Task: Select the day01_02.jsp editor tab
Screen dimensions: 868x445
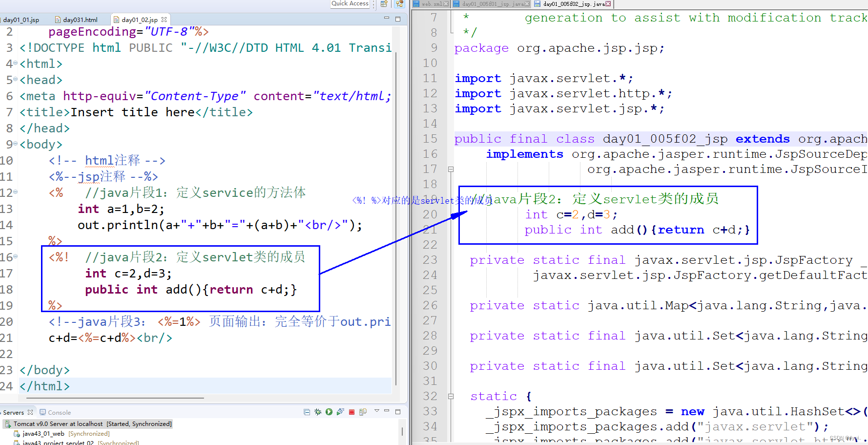Action: tap(140, 20)
